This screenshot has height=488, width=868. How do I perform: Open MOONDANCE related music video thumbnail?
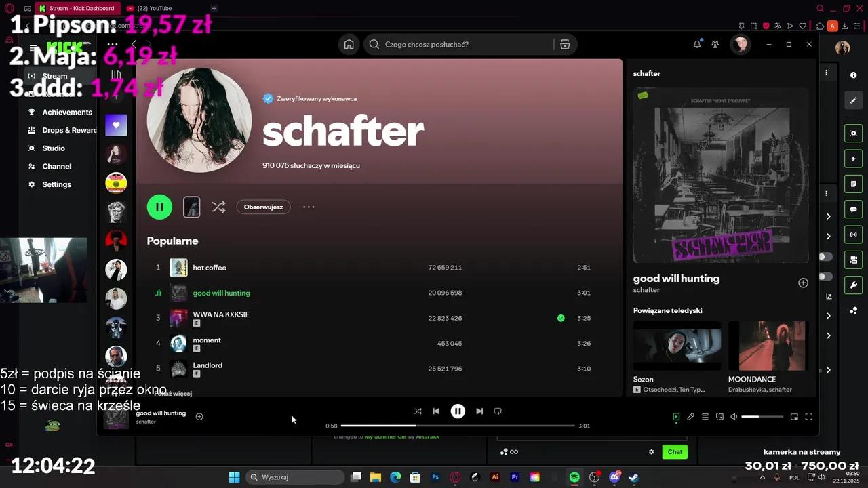(768, 346)
